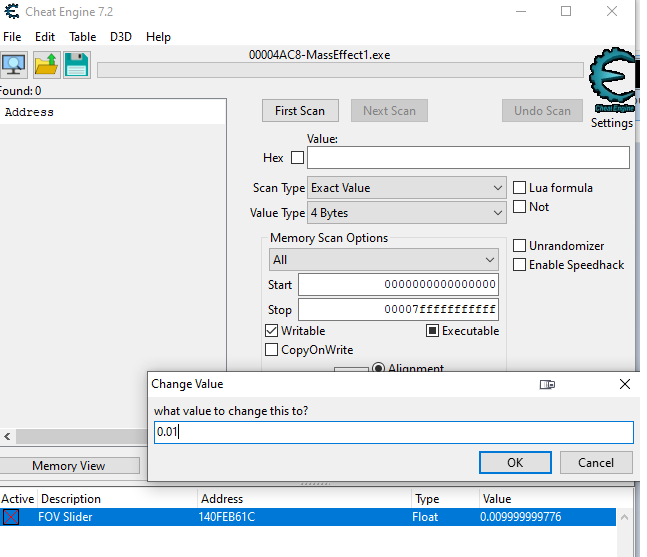Open the Table menu
The height and width of the screenshot is (557, 647).
(x=82, y=37)
